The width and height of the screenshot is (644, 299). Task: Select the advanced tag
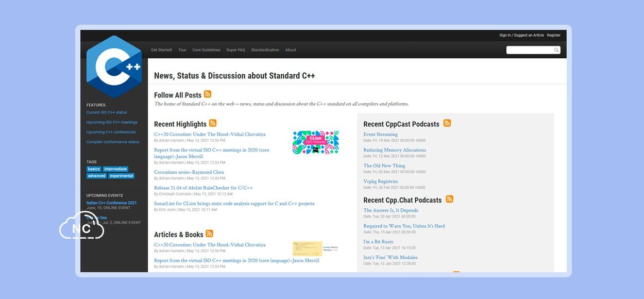click(x=96, y=176)
